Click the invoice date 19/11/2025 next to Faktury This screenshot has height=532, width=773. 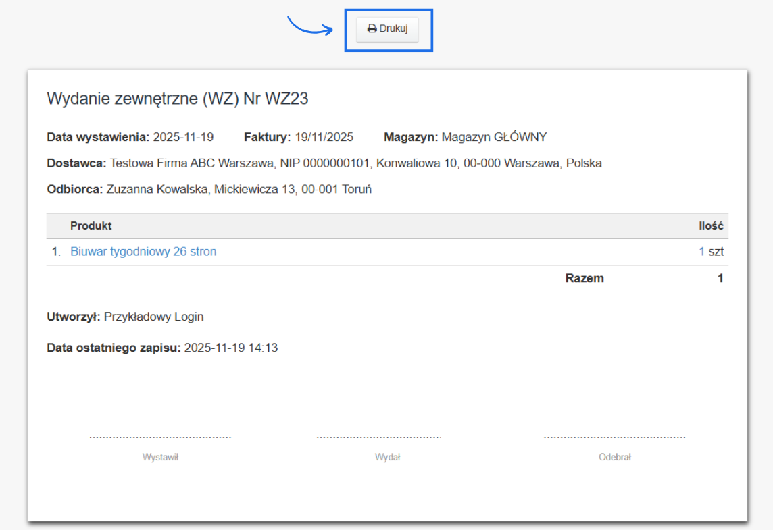click(324, 136)
